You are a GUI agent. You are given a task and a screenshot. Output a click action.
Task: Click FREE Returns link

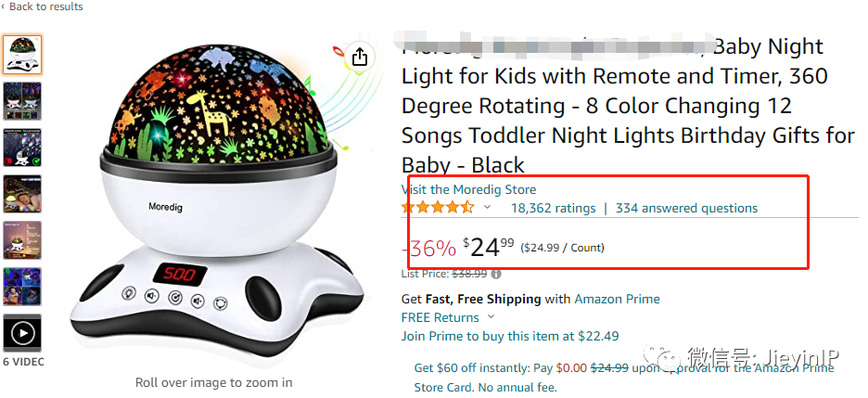point(440,317)
